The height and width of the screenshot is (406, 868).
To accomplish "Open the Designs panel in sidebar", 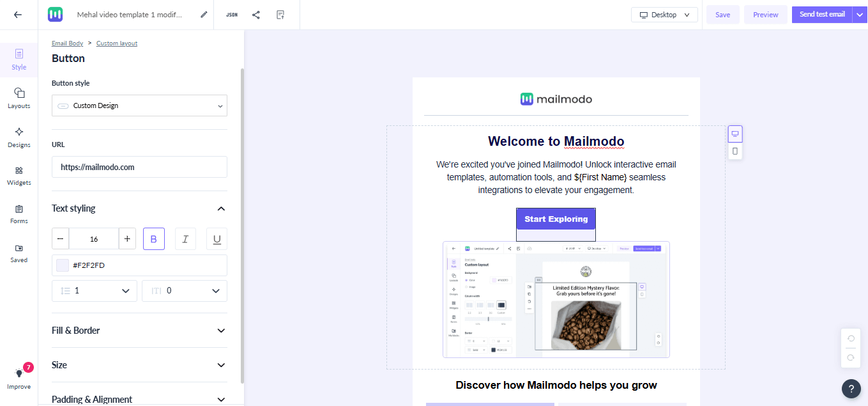I will 19,137.
